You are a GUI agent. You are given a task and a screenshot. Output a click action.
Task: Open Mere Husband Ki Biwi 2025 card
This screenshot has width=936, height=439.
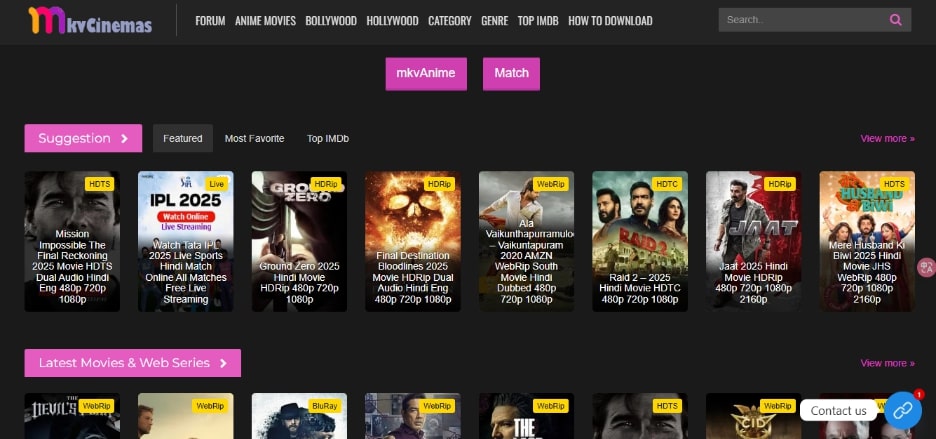click(867, 241)
